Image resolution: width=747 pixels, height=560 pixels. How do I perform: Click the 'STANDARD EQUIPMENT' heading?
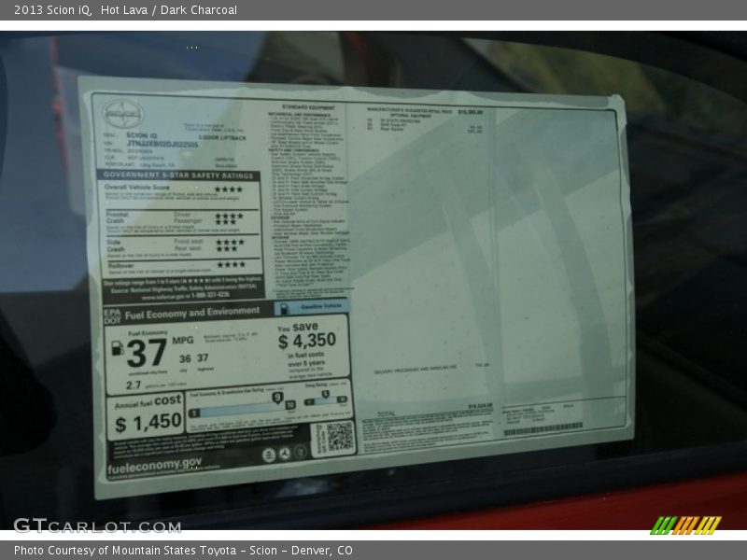(x=309, y=107)
